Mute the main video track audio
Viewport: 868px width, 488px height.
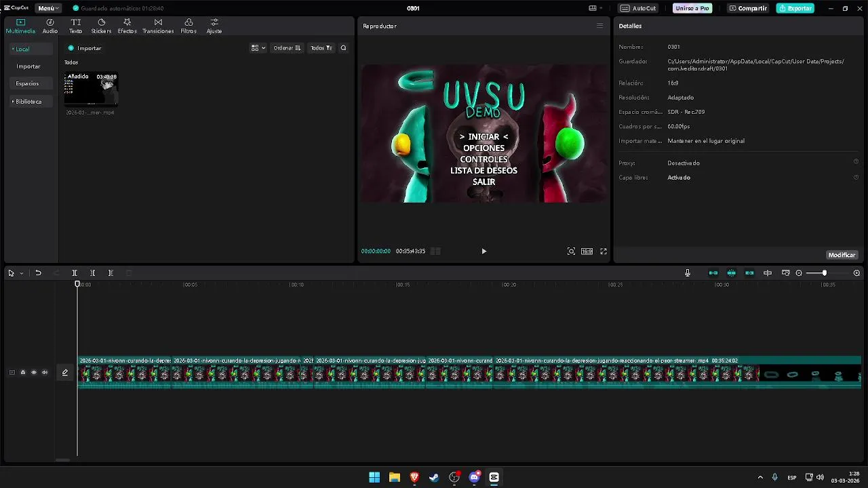tap(45, 372)
